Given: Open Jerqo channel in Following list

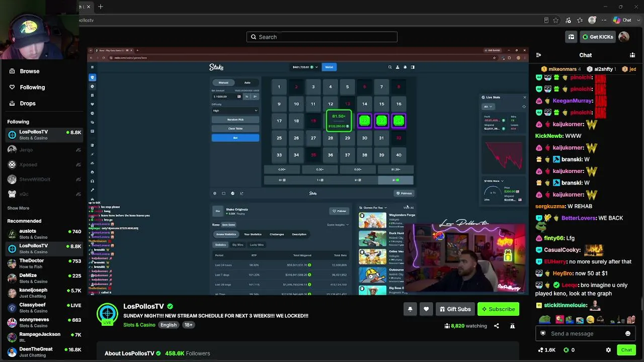Looking at the screenshot, I should (x=44, y=150).
